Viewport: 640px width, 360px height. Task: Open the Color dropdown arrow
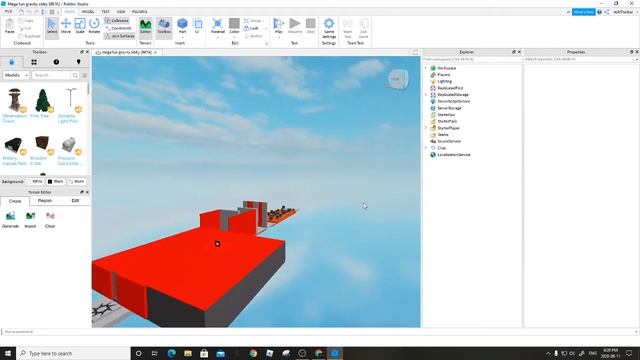(x=234, y=37)
